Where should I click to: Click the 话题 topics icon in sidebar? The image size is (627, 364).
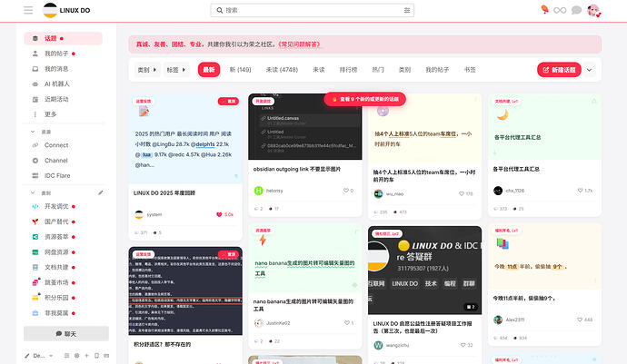point(35,38)
